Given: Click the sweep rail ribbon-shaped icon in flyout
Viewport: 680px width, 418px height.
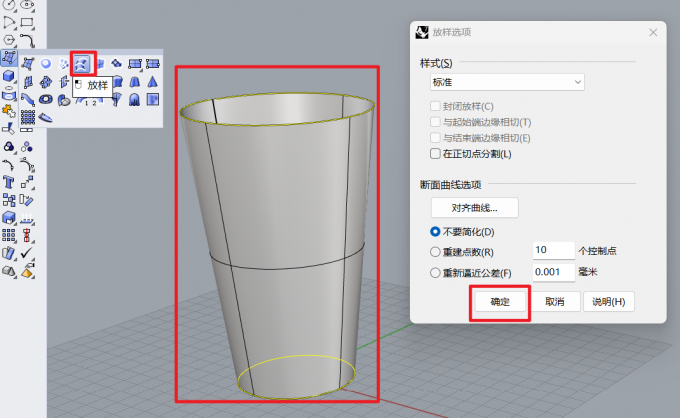Looking at the screenshot, I should tap(28, 100).
